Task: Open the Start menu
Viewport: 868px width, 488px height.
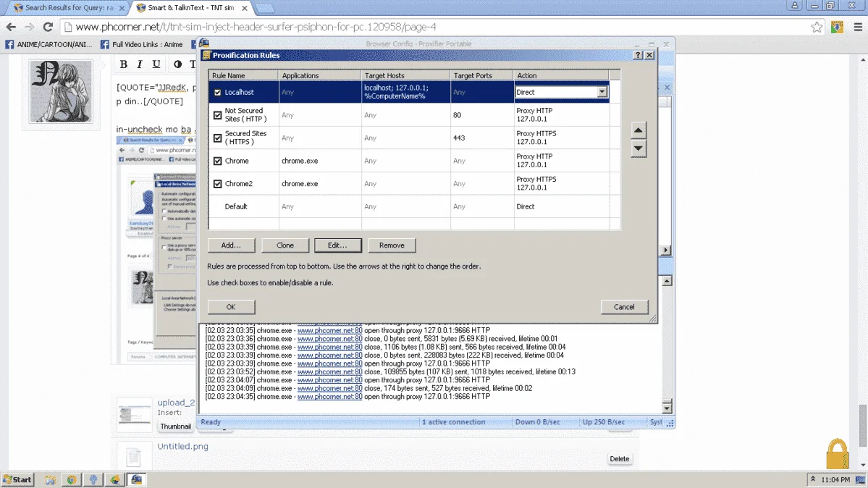Action: point(17,480)
